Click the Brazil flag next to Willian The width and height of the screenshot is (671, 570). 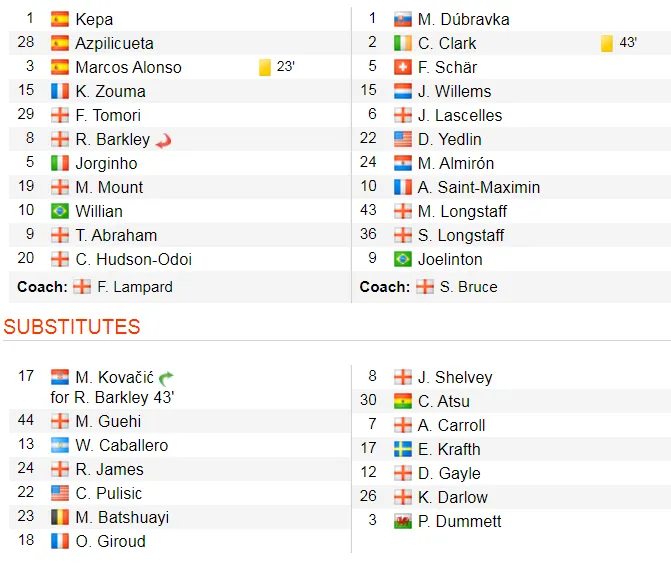[60, 211]
